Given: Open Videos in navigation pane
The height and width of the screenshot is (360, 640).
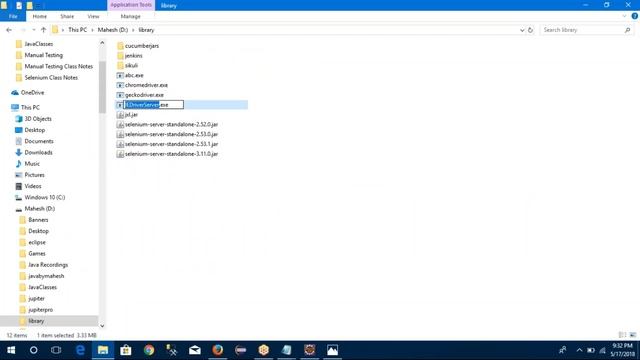Looking at the screenshot, I should (33, 186).
